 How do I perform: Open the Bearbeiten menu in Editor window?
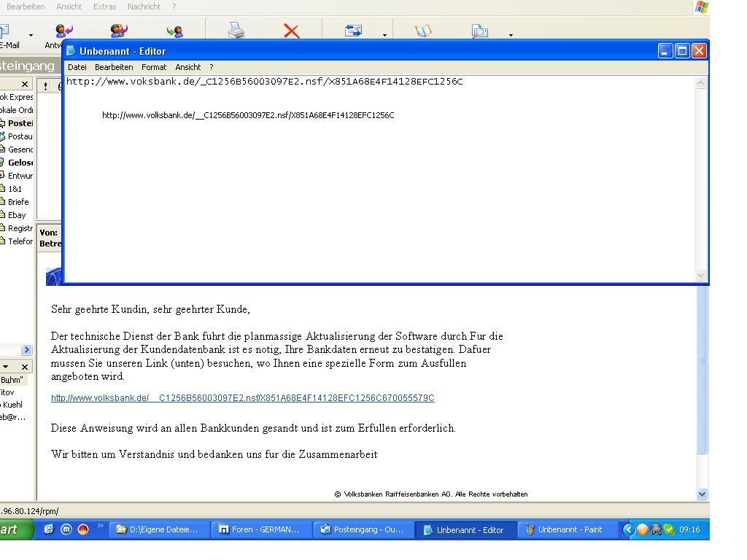point(114,67)
